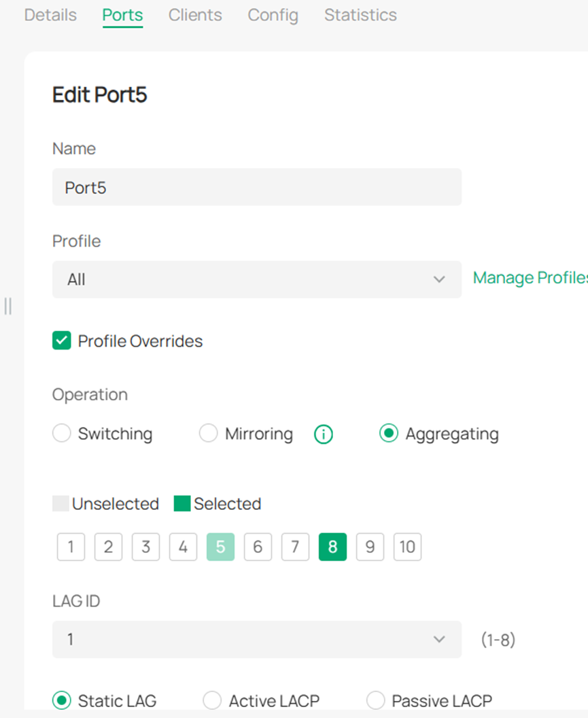This screenshot has height=718, width=588.
Task: Click the Mirroring info icon
Action: (x=324, y=434)
